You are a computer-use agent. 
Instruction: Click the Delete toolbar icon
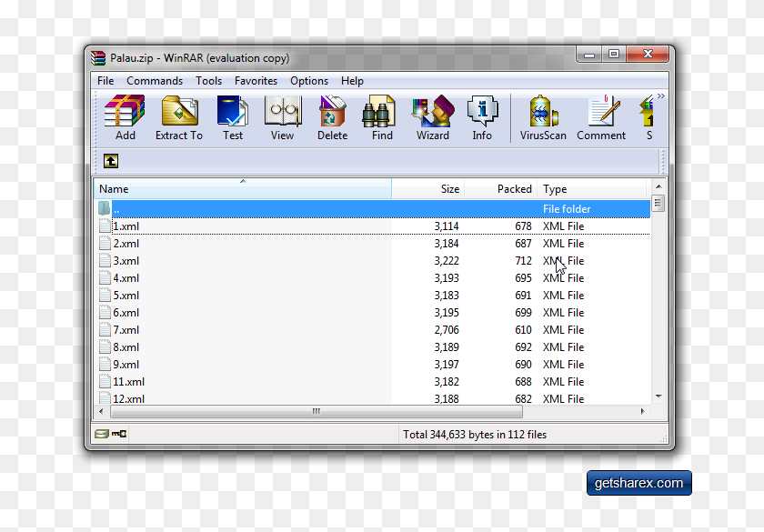click(332, 118)
